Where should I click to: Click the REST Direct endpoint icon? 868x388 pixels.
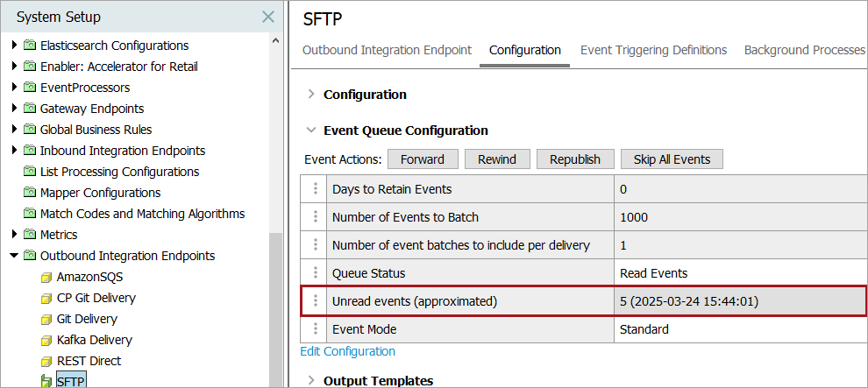coord(46,361)
